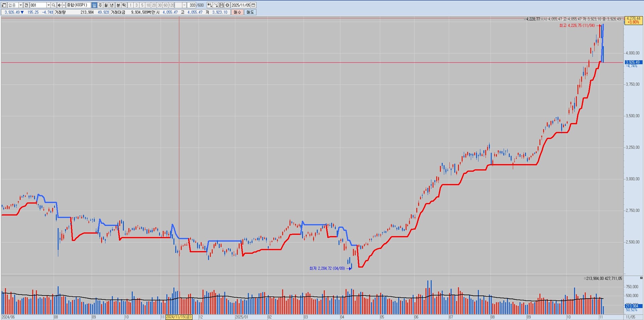Switch to tick 틱 chart period
The height and width of the screenshot is (320, 644).
pyautogui.click(x=124, y=5)
